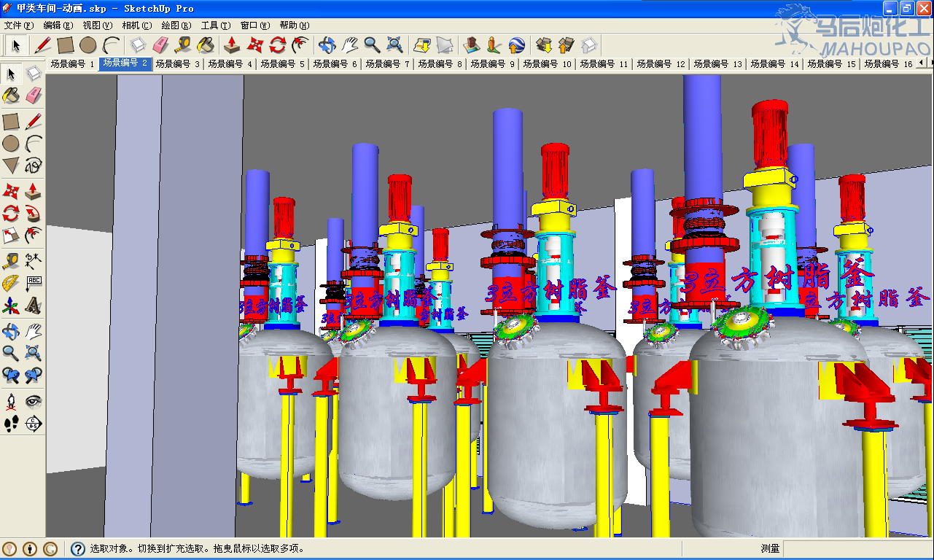Click Zoom Extents in top toolbar
Screen dimensions: 934x560
(394, 45)
